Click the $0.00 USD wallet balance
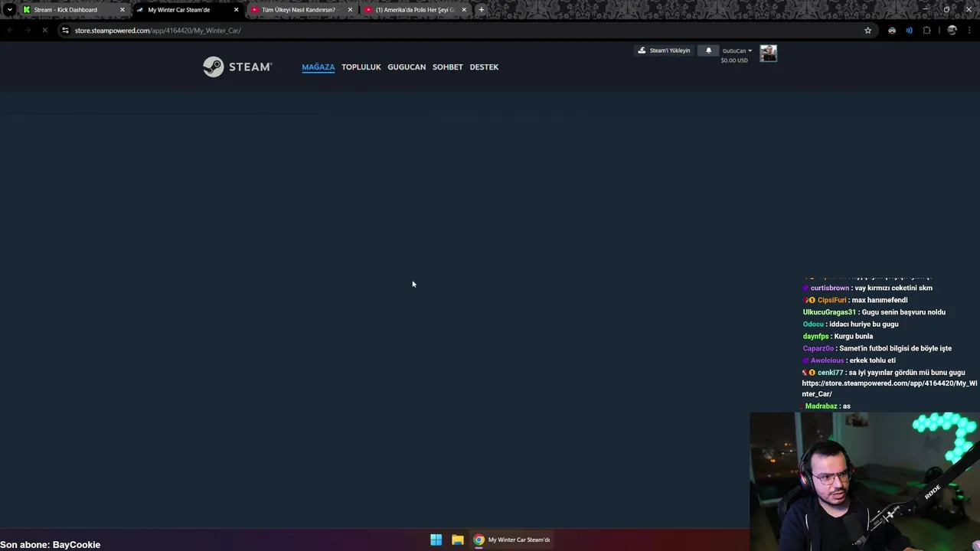980x551 pixels. click(734, 60)
